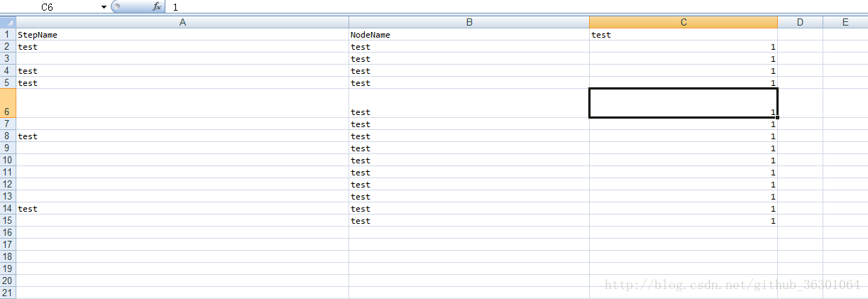
Task: Click cell B11 containing test
Action: 469,173
